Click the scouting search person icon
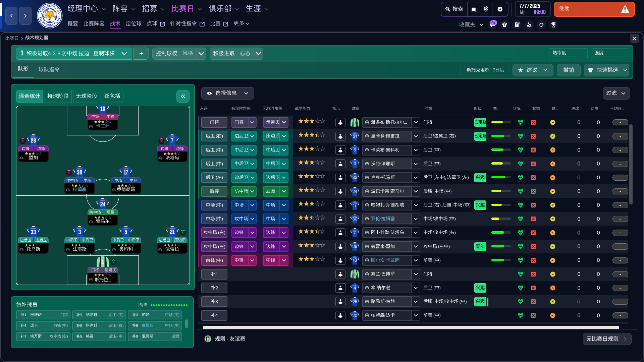Image resolution: width=644 pixels, height=362 pixels. [529, 25]
